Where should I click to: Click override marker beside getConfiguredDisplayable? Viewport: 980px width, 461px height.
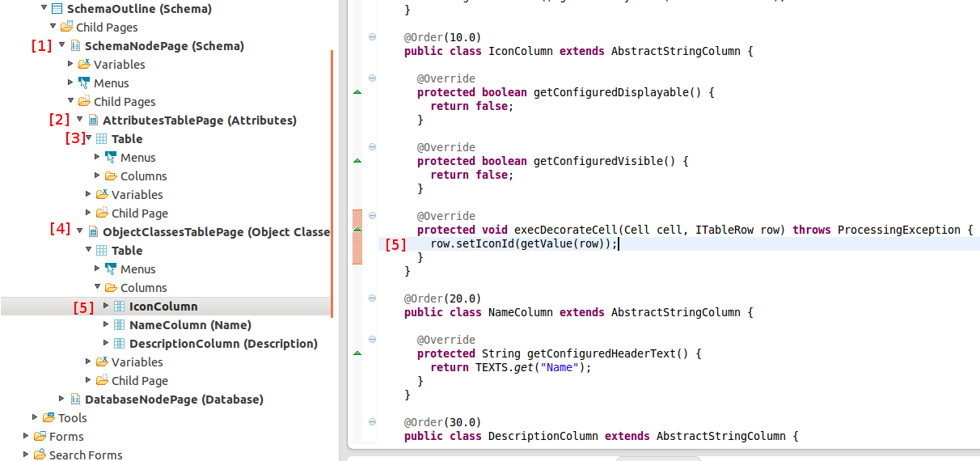pyautogui.click(x=358, y=92)
